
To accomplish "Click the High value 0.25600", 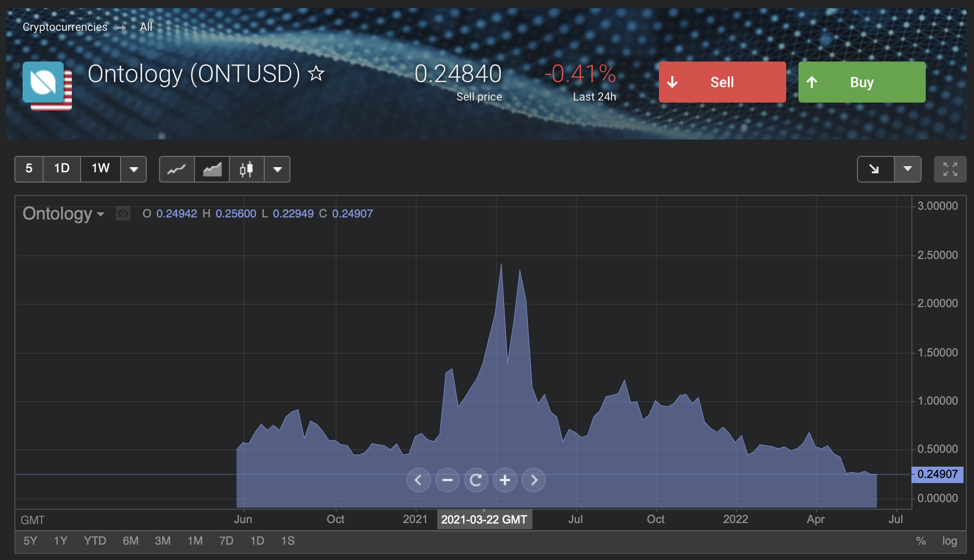I will [x=236, y=214].
